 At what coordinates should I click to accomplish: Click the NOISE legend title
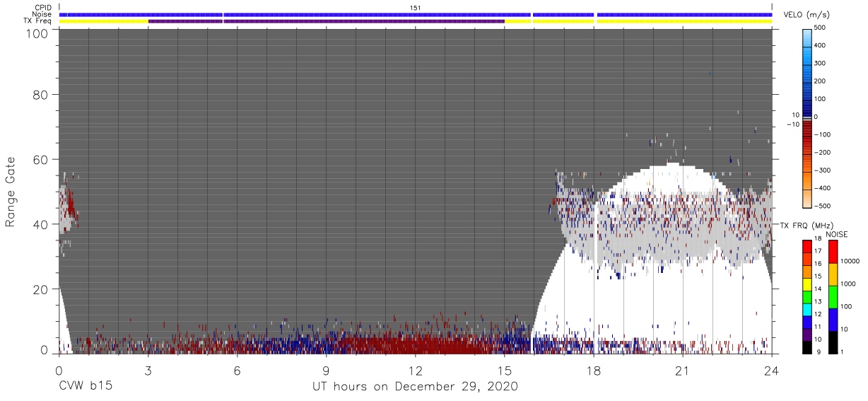[x=835, y=234]
